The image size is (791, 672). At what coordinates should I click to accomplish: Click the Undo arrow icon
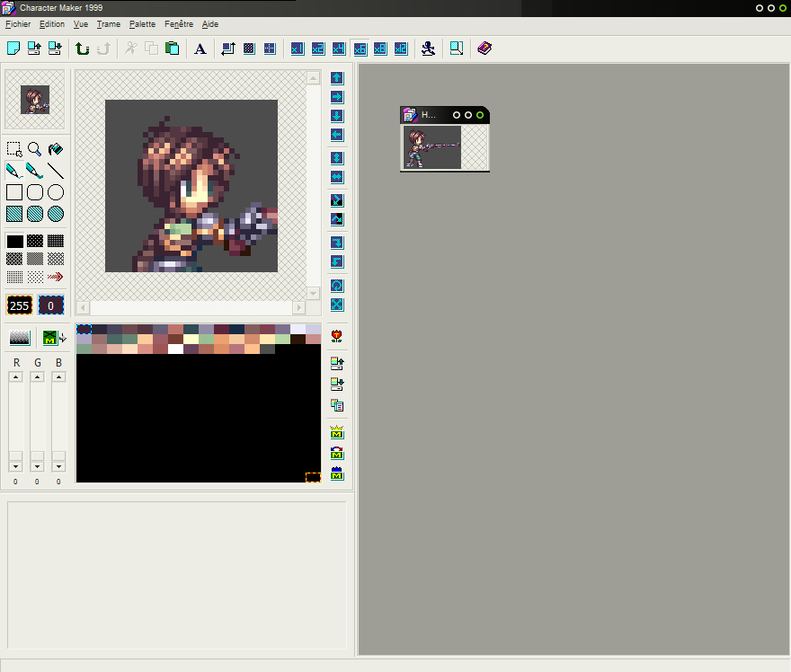click(x=82, y=49)
